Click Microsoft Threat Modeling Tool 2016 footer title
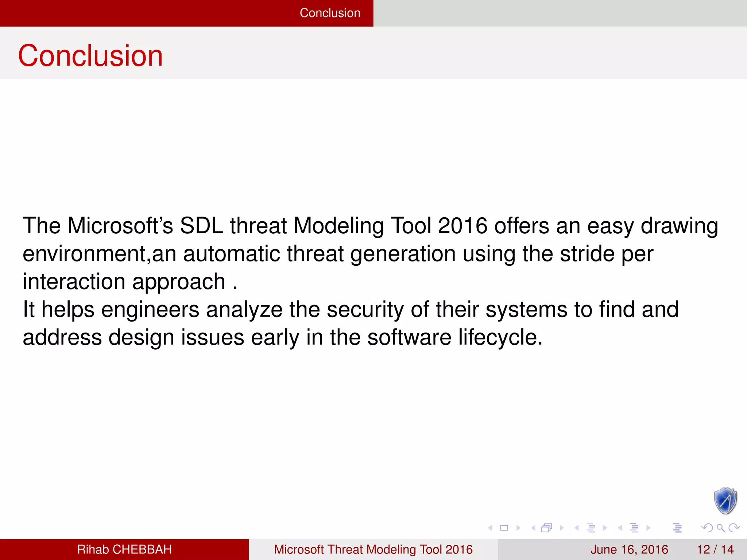The width and height of the screenshot is (747, 560). pos(373,549)
